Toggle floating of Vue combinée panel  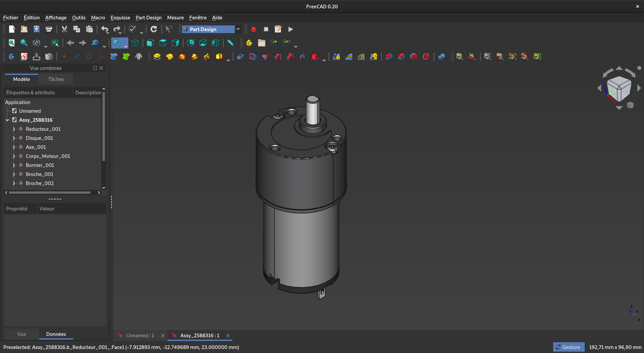pos(95,68)
